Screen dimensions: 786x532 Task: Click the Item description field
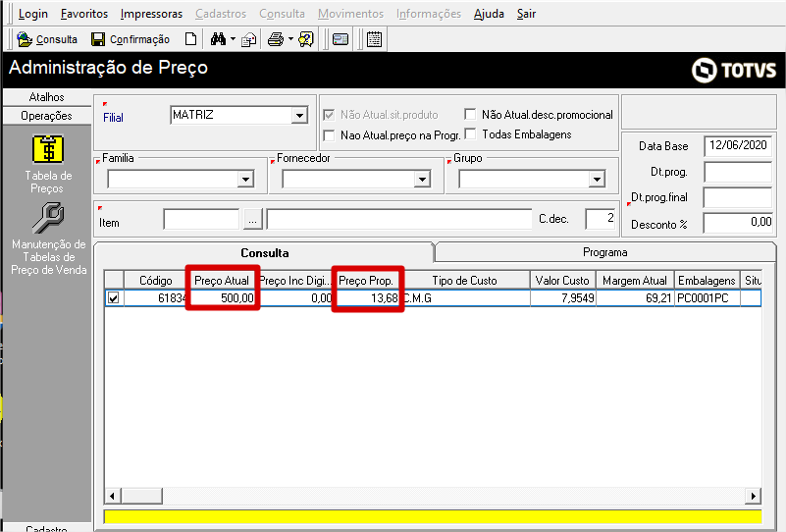[399, 220]
